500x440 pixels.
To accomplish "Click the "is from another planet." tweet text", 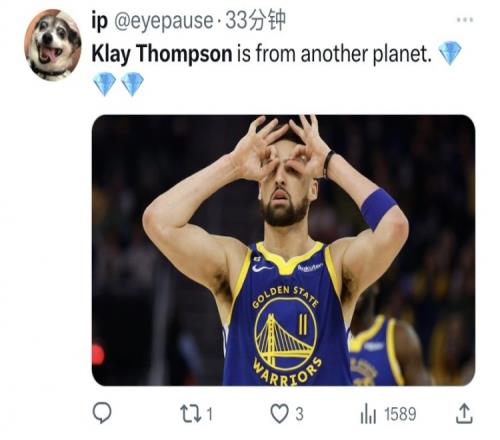I will point(334,54).
